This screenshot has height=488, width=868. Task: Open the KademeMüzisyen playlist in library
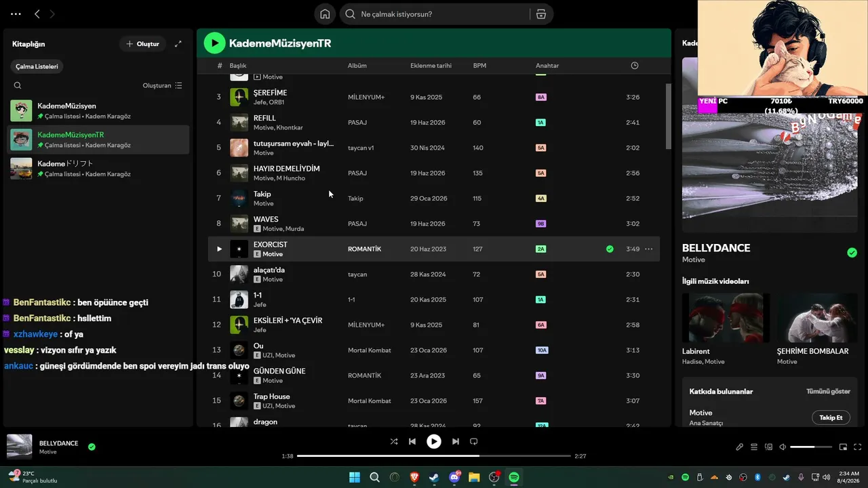click(x=99, y=110)
